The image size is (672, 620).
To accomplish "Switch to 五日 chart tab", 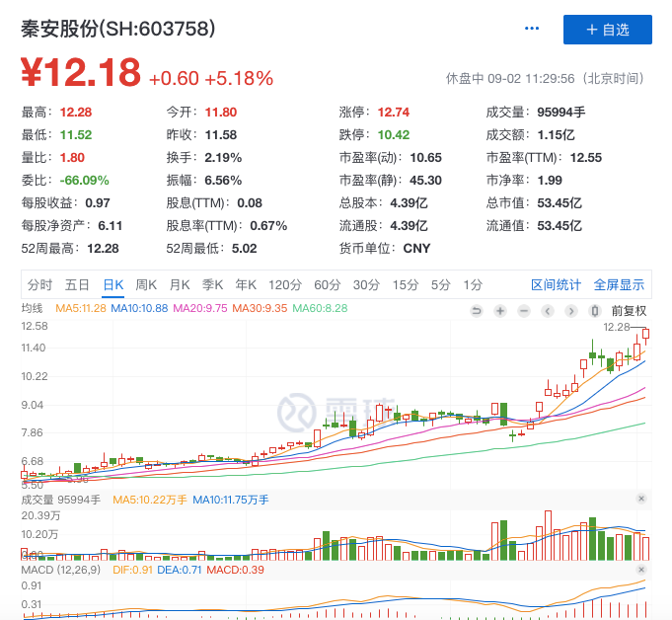I will click(77, 284).
